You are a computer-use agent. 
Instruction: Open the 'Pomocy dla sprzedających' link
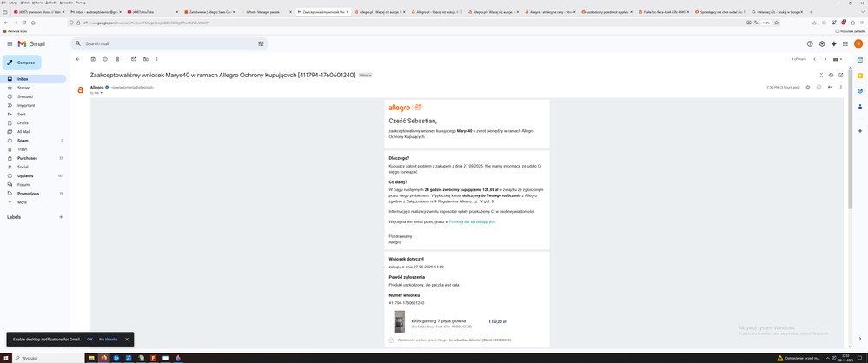[471, 221]
